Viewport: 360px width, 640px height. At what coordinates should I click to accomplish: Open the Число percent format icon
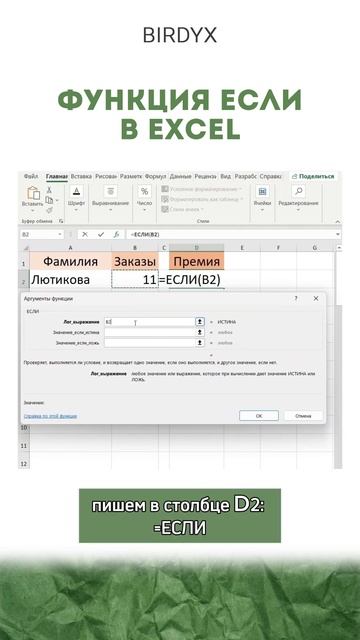[144, 191]
